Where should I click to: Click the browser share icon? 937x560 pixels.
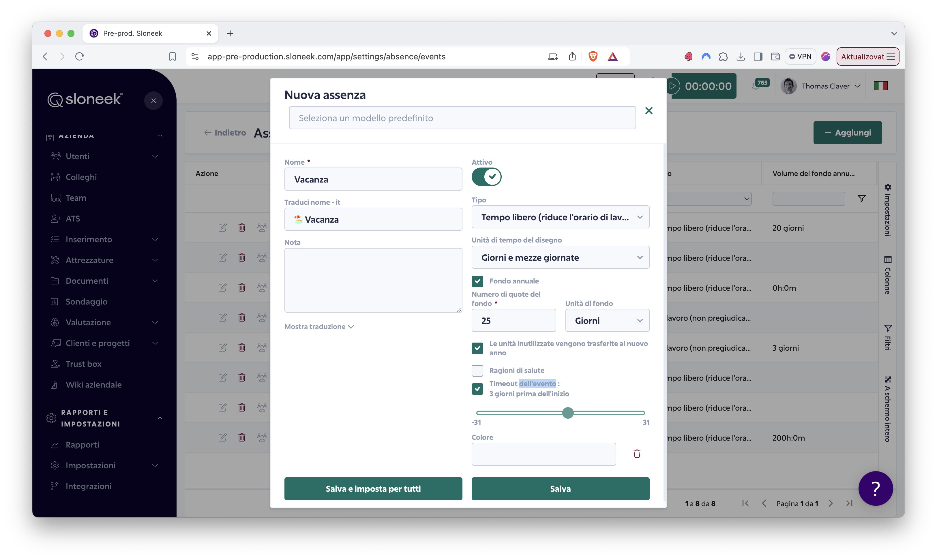pos(572,56)
